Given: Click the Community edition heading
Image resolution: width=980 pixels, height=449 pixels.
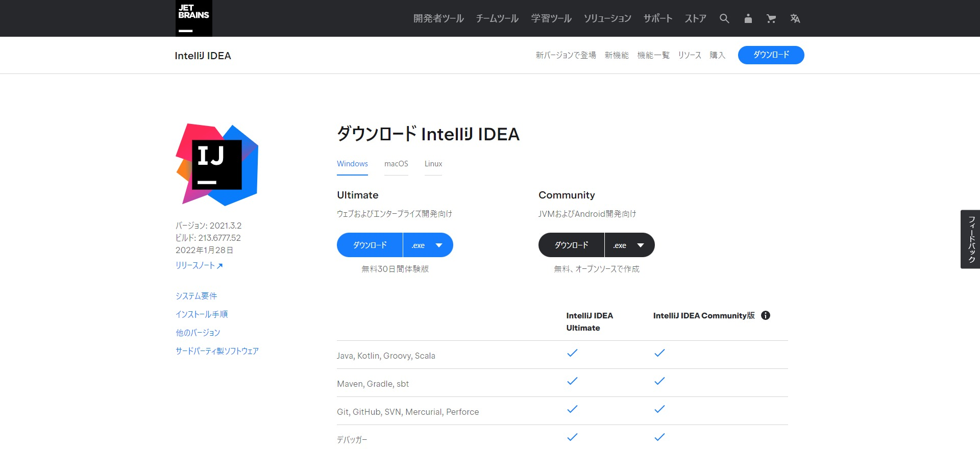Looking at the screenshot, I should coord(567,195).
